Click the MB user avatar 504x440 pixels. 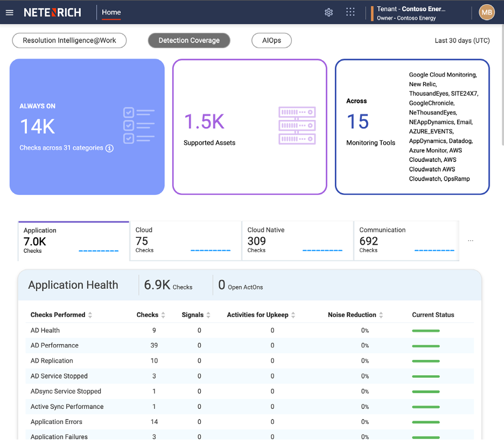point(486,12)
